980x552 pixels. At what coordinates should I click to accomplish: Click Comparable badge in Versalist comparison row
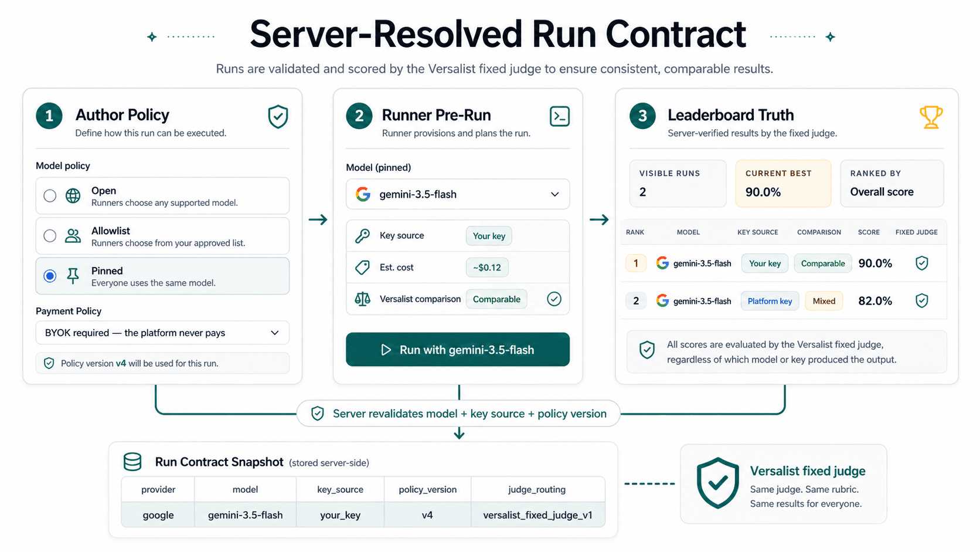click(496, 299)
